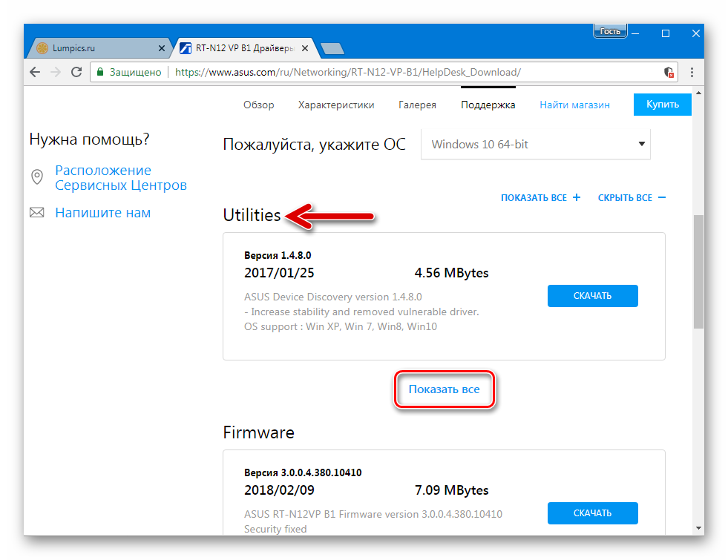Open the Напишите нам link
The image size is (728, 560).
click(x=102, y=212)
